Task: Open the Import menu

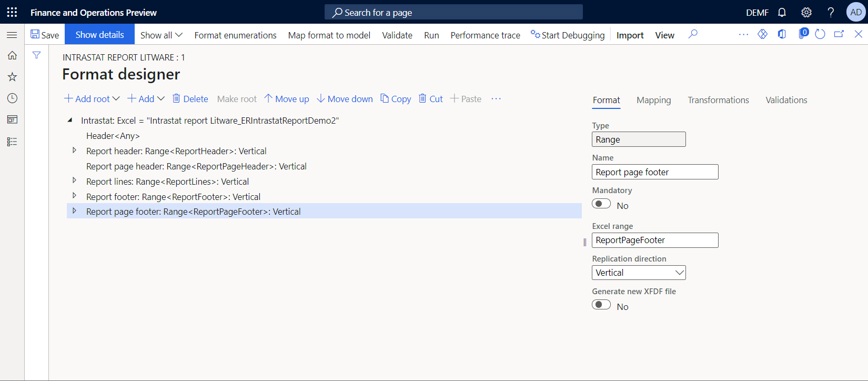Action: (x=630, y=35)
